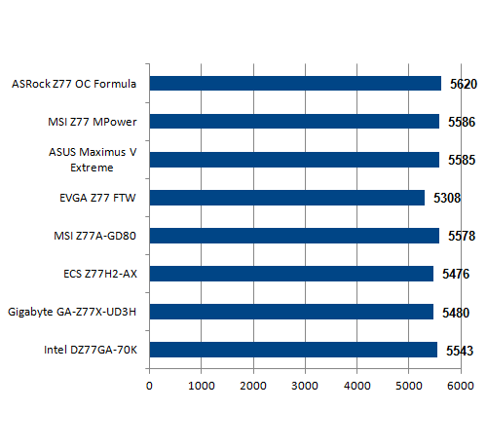The image size is (487, 448).
Task: Click the ASRock Z77 OC Formula bar
Action: pos(295,84)
